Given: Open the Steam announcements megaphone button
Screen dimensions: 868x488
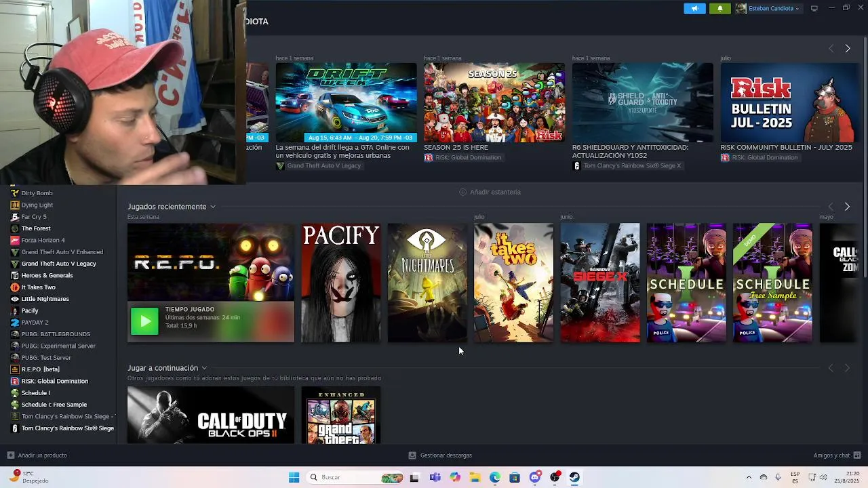Looking at the screenshot, I should pos(694,8).
